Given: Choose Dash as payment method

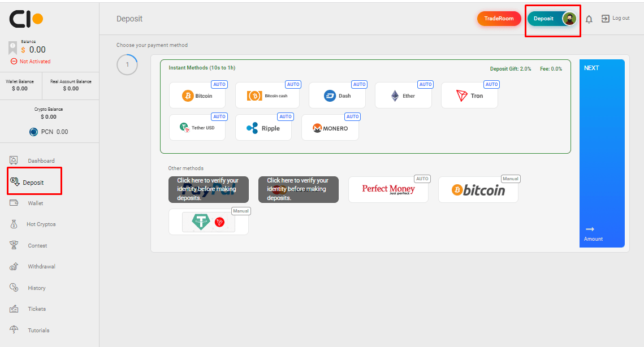Looking at the screenshot, I should pyautogui.click(x=337, y=96).
